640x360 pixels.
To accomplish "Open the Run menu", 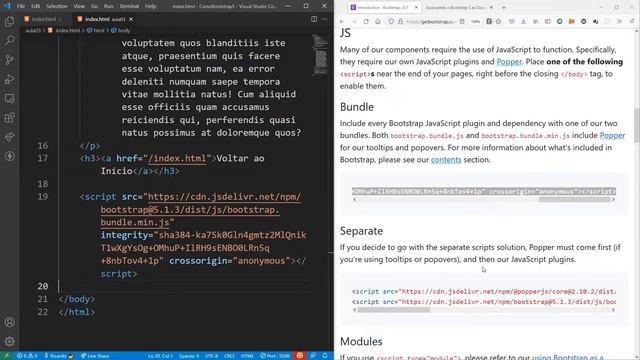I will 108,6.
